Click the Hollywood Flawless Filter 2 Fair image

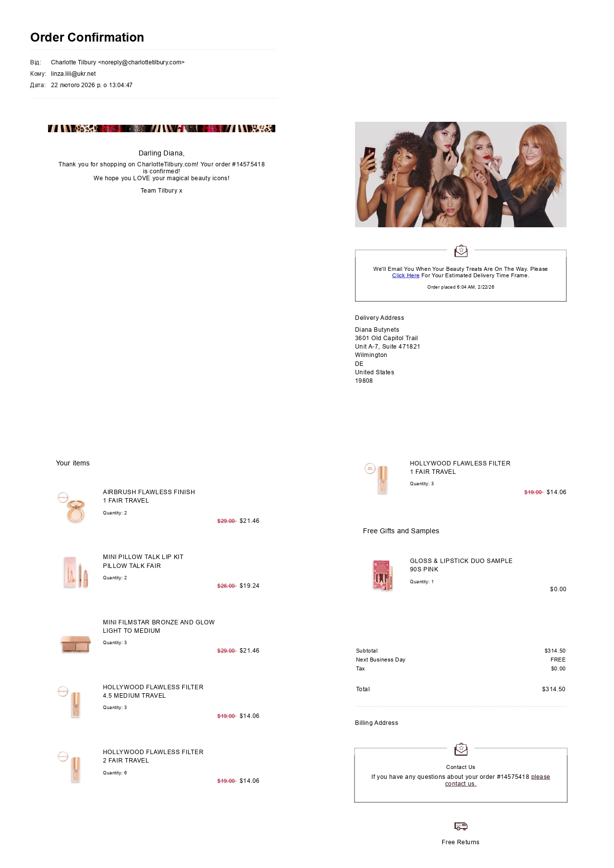point(72,767)
